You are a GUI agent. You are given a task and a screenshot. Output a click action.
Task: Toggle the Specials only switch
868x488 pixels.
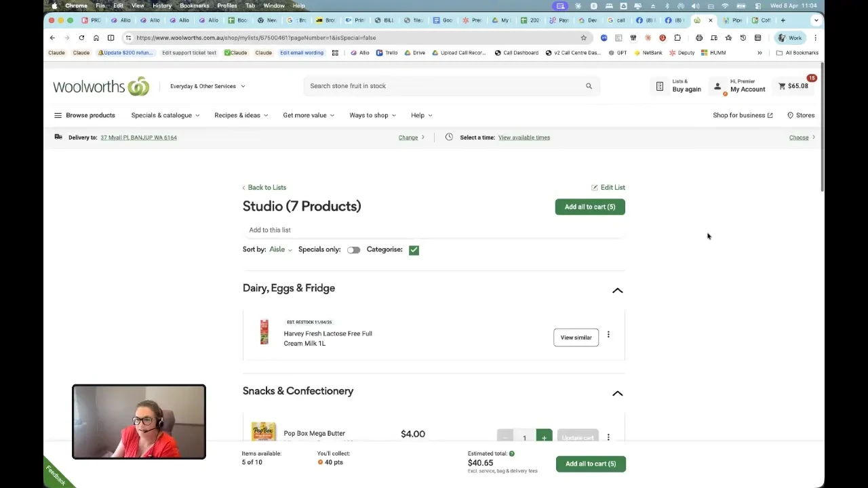tap(353, 250)
